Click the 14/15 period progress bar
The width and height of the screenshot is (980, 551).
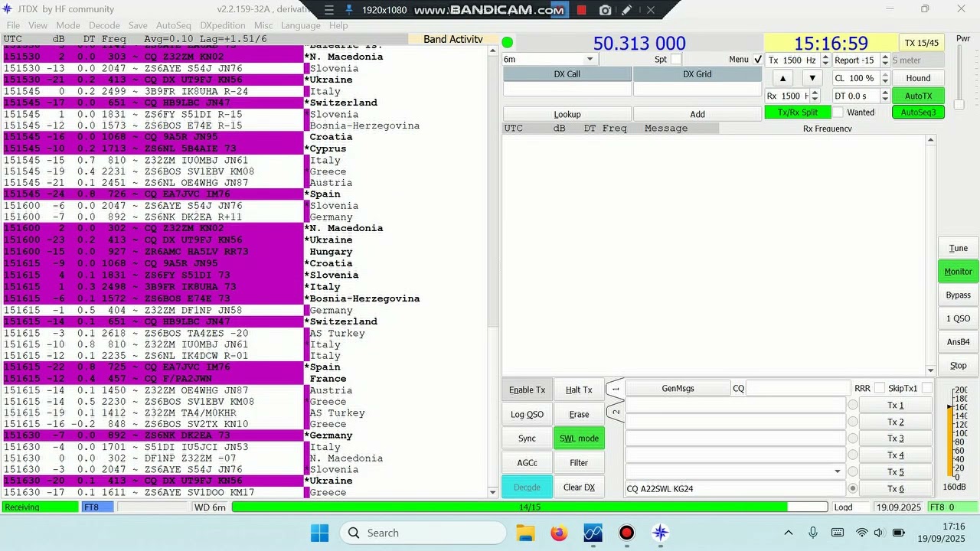pyautogui.click(x=530, y=507)
